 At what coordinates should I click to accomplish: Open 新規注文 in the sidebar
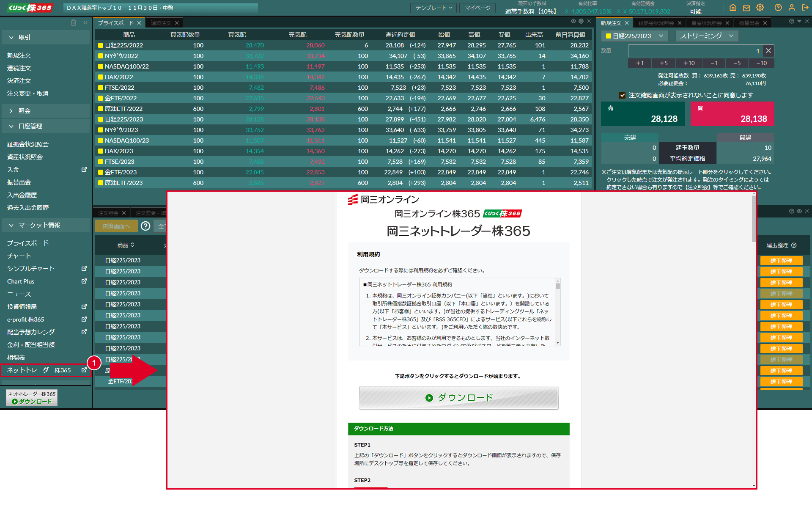(19, 55)
